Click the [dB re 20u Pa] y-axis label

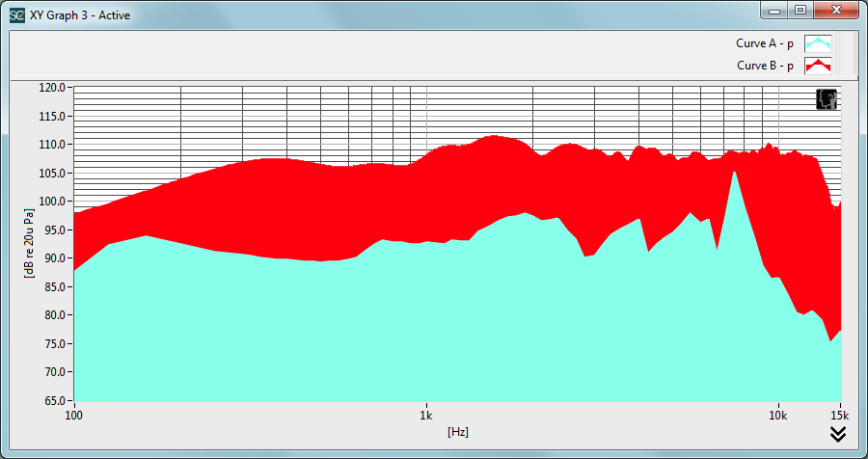(x=28, y=244)
